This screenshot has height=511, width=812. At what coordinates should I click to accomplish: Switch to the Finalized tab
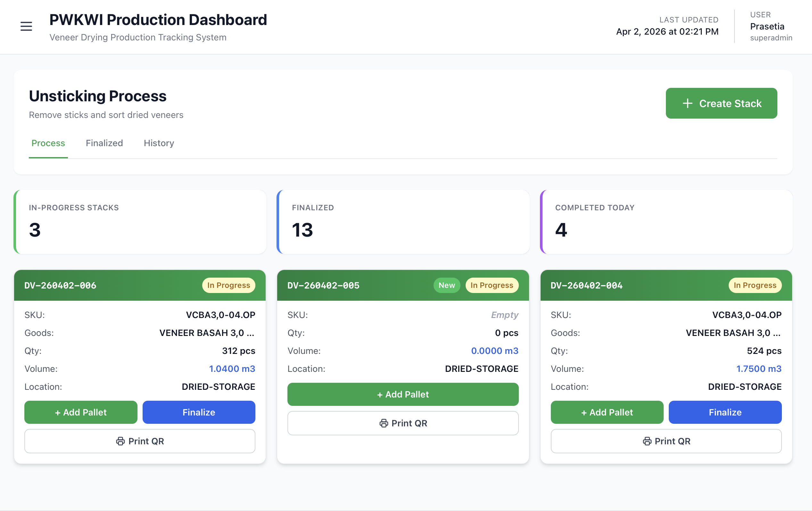104,143
